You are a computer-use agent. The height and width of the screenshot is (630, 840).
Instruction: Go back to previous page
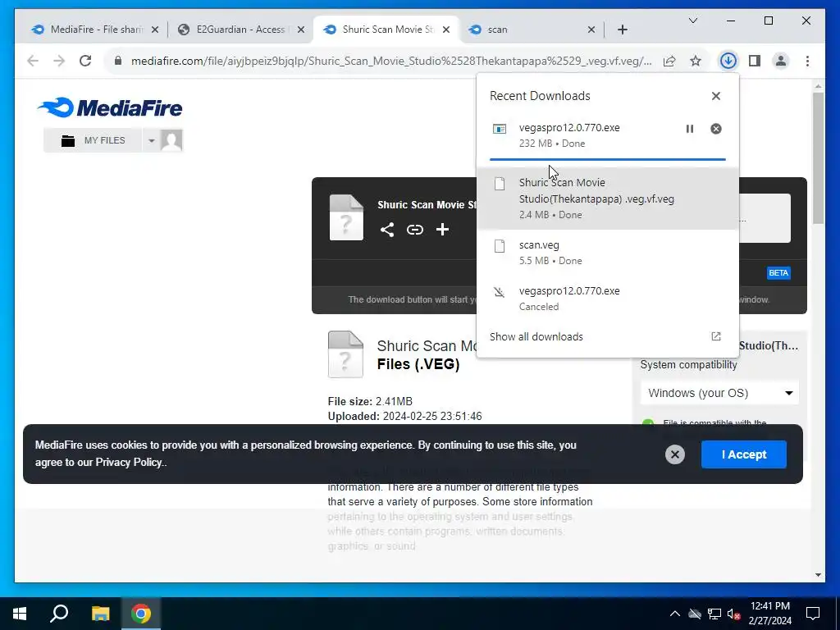pos(33,61)
